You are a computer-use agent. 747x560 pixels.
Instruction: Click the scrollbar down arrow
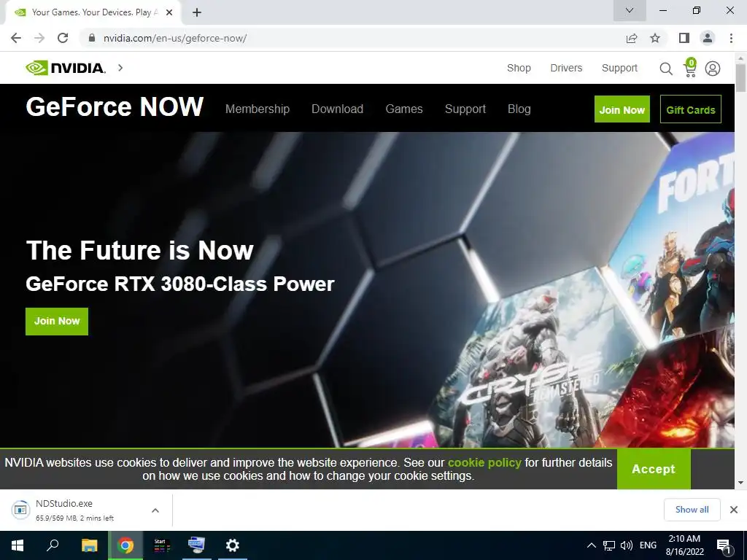(x=740, y=483)
